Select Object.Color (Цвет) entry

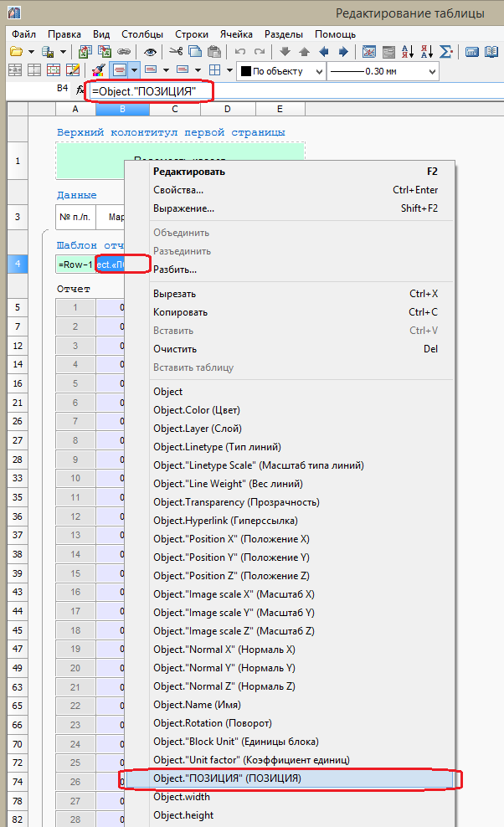pyautogui.click(x=290, y=410)
